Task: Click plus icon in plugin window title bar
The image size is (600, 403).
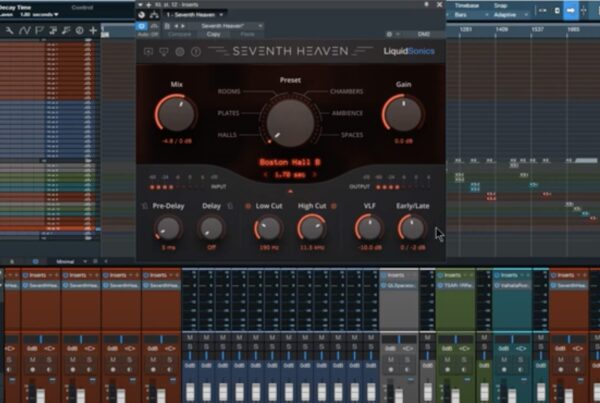Action: pos(149,5)
